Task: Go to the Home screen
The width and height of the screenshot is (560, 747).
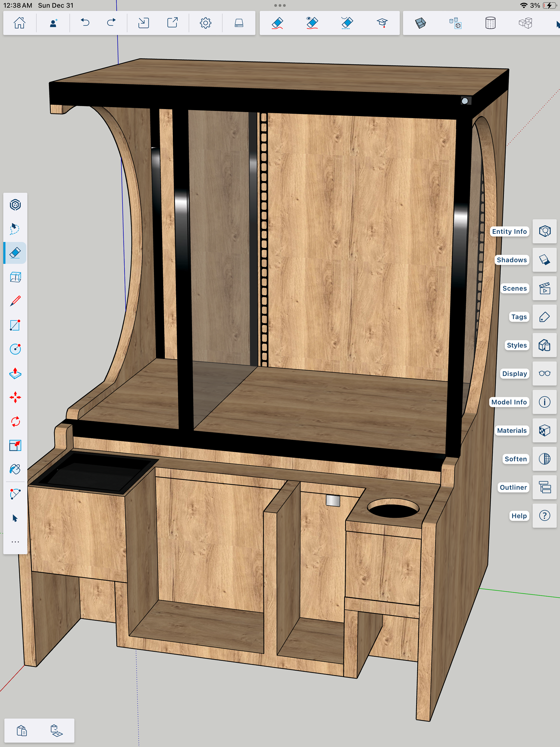Action: point(19,23)
